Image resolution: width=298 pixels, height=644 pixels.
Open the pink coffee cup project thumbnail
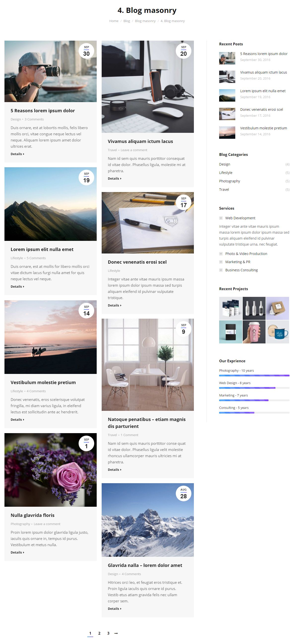tap(254, 332)
